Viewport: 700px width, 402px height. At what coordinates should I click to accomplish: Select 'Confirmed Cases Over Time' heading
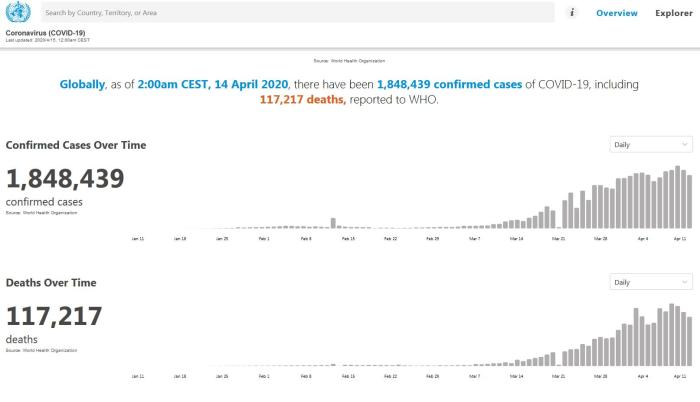coord(76,145)
